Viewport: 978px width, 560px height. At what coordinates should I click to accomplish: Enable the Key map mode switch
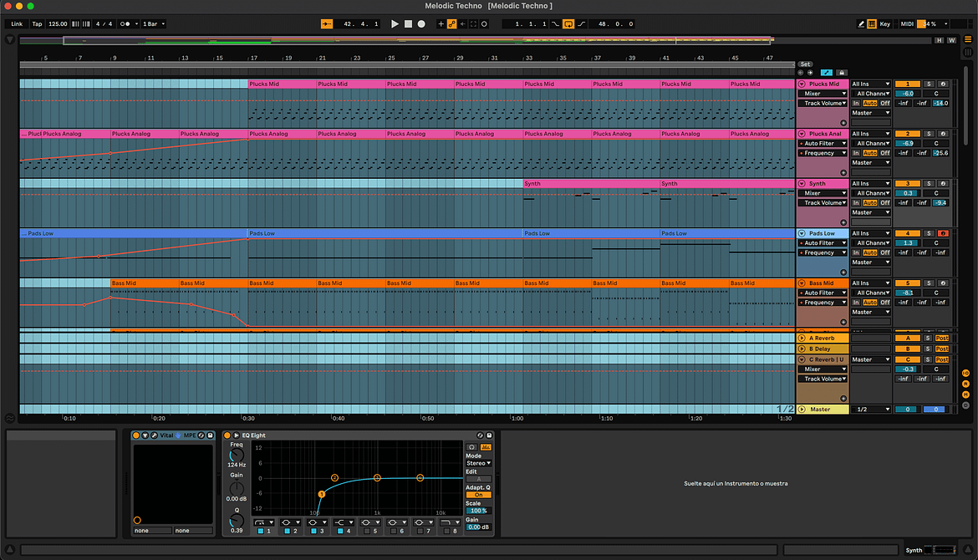click(x=884, y=24)
